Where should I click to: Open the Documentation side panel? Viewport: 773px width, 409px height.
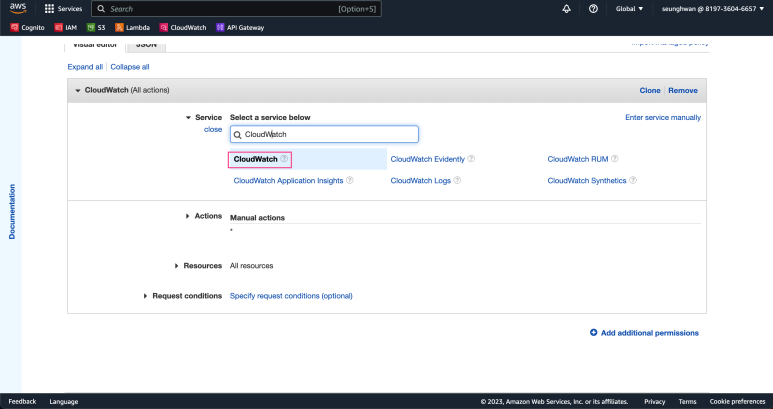coord(12,212)
